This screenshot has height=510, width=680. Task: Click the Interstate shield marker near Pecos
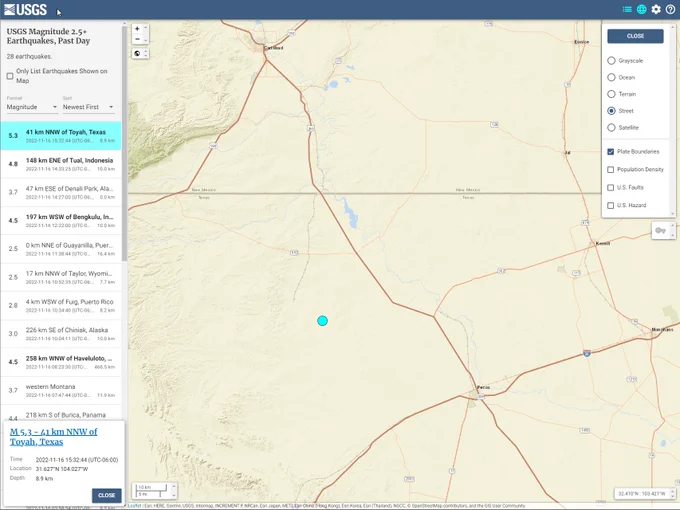click(586, 353)
